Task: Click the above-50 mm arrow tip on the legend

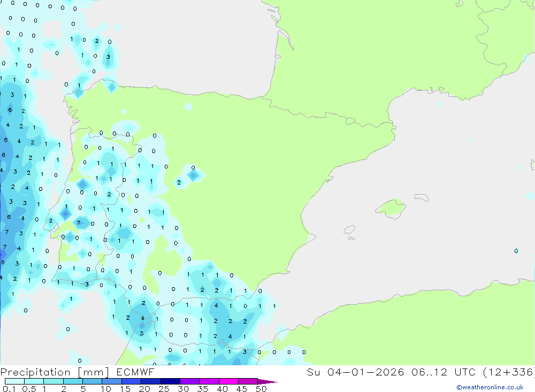Action: point(268,382)
